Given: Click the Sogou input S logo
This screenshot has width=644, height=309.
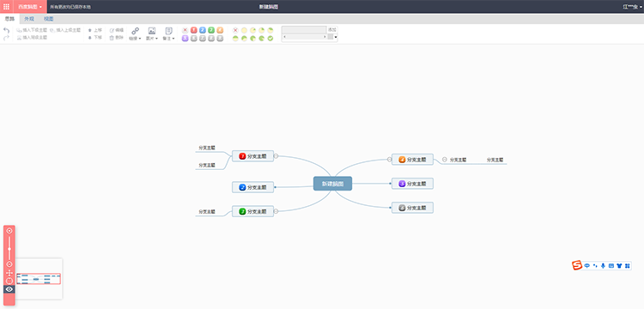Looking at the screenshot, I should (578, 265).
